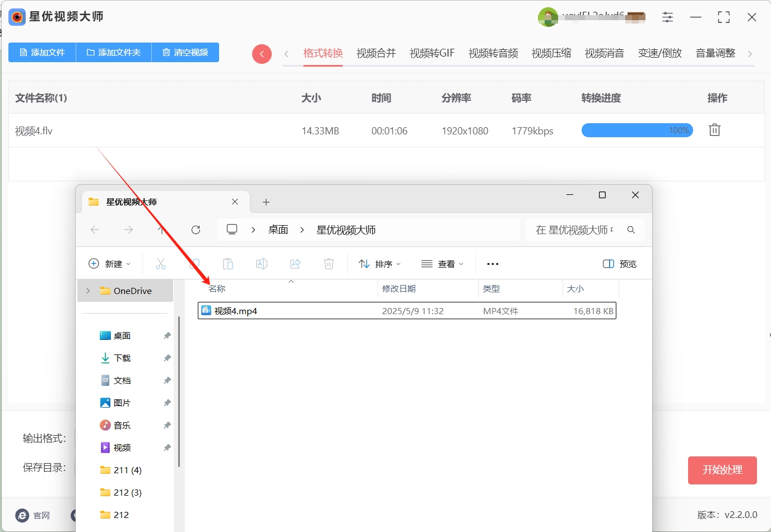Open the 官网 link
The image size is (771, 532).
click(41, 515)
